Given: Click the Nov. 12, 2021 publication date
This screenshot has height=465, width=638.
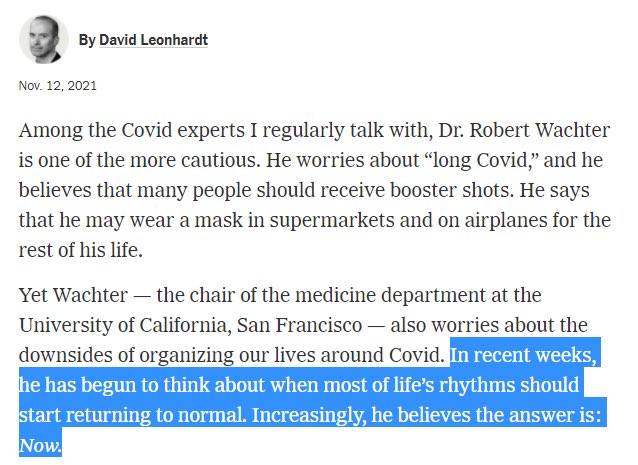Looking at the screenshot, I should [x=58, y=86].
